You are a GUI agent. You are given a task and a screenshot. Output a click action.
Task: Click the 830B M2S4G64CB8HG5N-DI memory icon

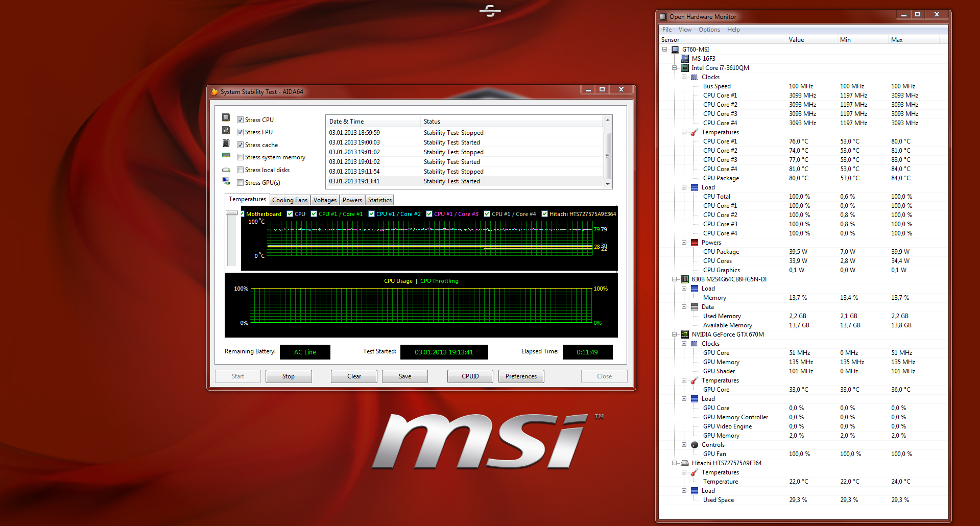pos(685,279)
